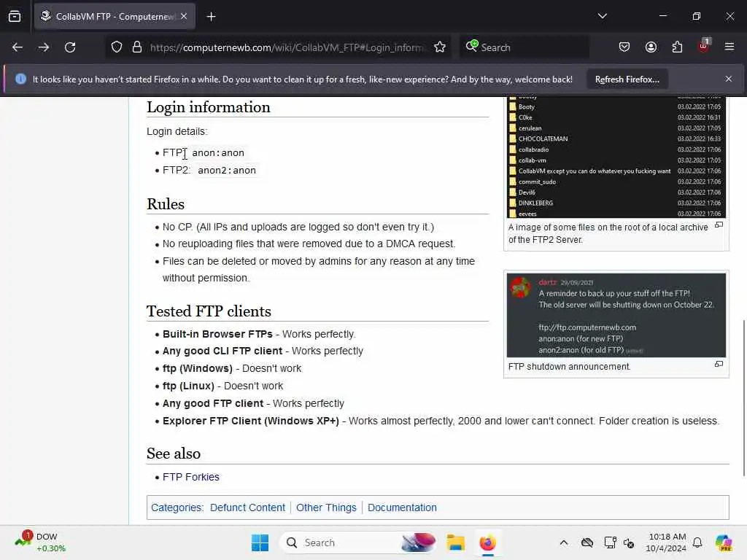The height and width of the screenshot is (560, 747).
Task: Open the Firefox application hamburger menu
Action: (729, 47)
